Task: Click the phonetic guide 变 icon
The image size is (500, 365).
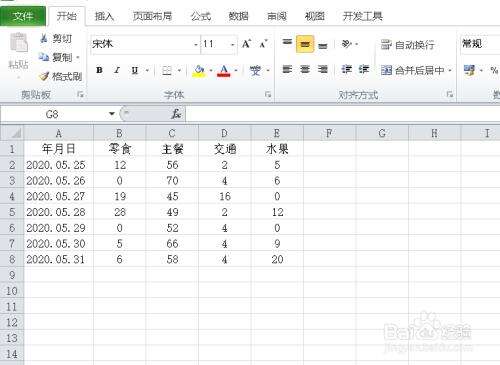Action: 255,70
